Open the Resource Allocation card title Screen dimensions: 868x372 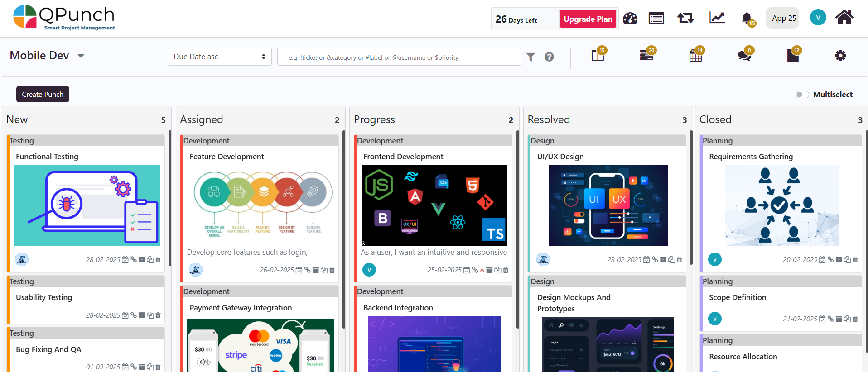pos(743,357)
